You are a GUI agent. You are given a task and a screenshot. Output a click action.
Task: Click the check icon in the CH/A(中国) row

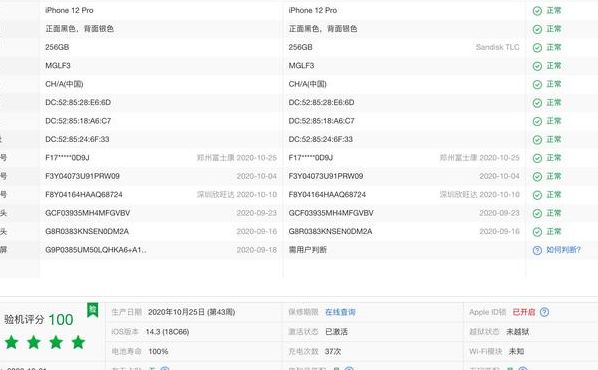point(537,84)
